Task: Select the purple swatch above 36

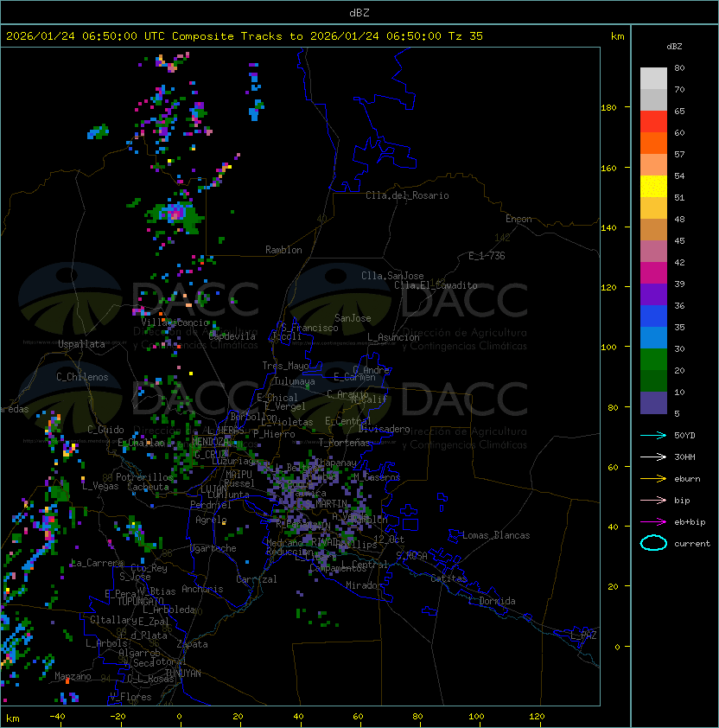Action: [x=653, y=295]
